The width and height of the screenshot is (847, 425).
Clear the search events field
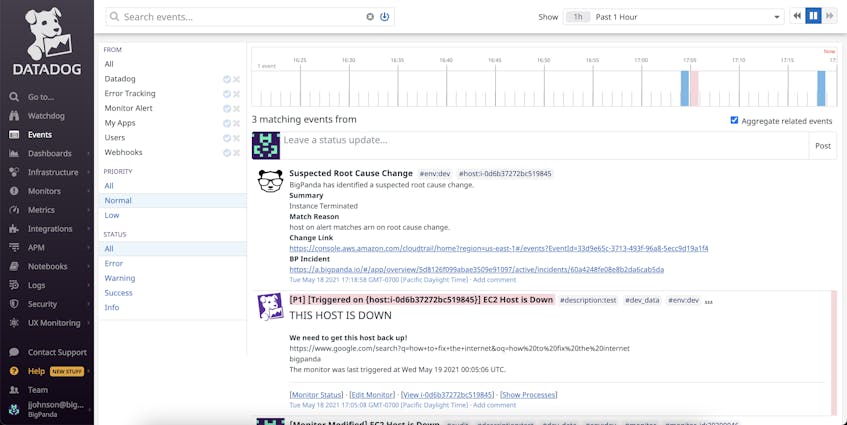(370, 17)
